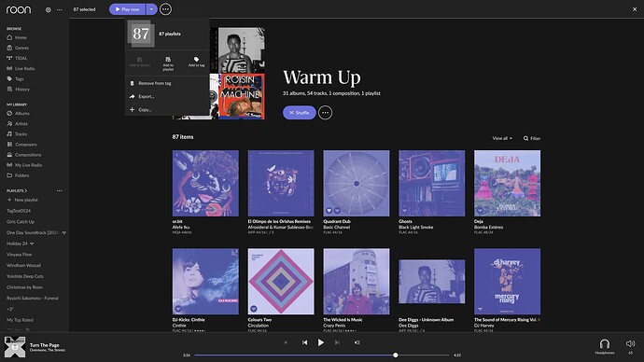This screenshot has width=644, height=362.
Task: Open the My Top Rated playlist
Action: [x=21, y=320]
